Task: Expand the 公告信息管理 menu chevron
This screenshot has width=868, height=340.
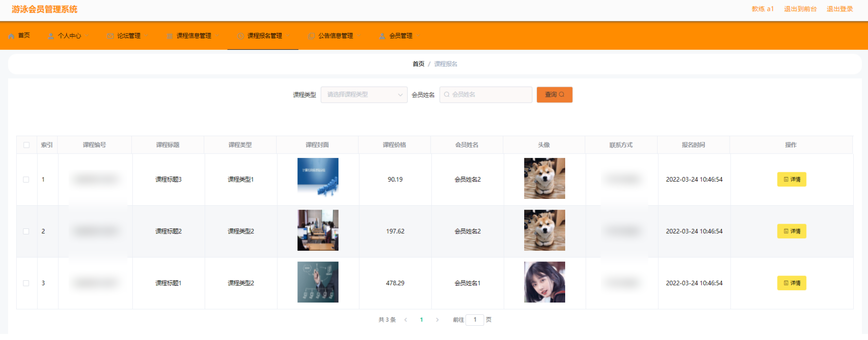Action: [359, 36]
